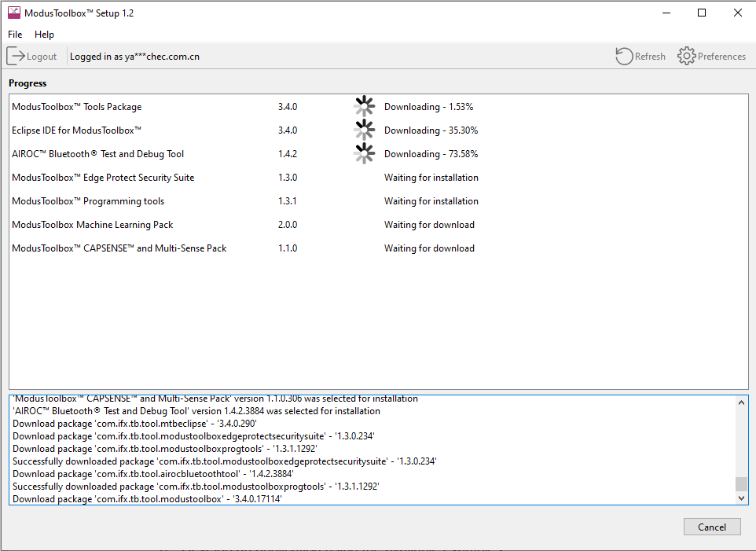Image resolution: width=756 pixels, height=551 pixels.
Task: Select the Eclipse IDE for ModusToolbox row
Action: 379,130
